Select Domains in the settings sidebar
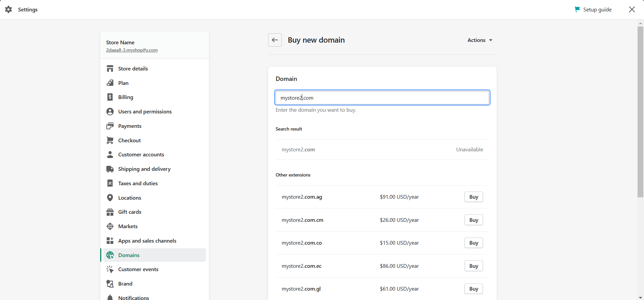The image size is (644, 300). [155, 255]
